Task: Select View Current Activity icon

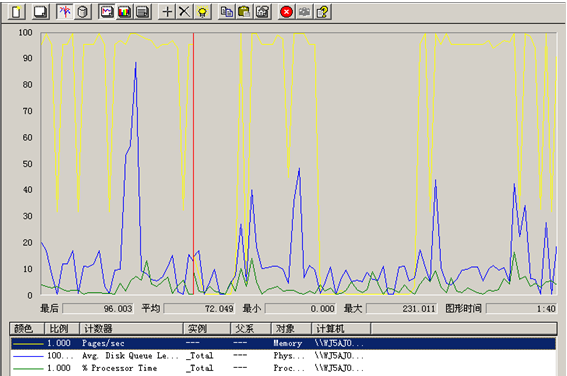Action: (65, 12)
